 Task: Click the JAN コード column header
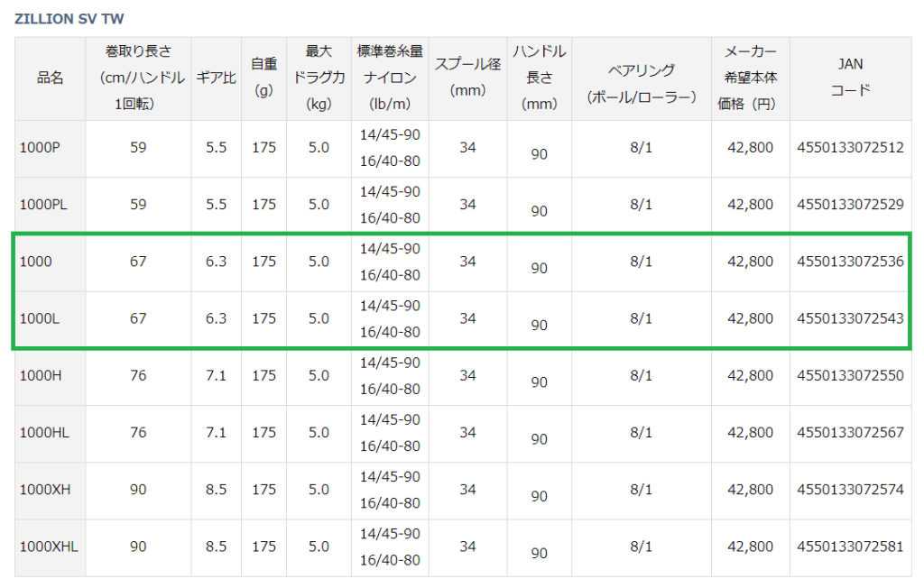(x=850, y=78)
